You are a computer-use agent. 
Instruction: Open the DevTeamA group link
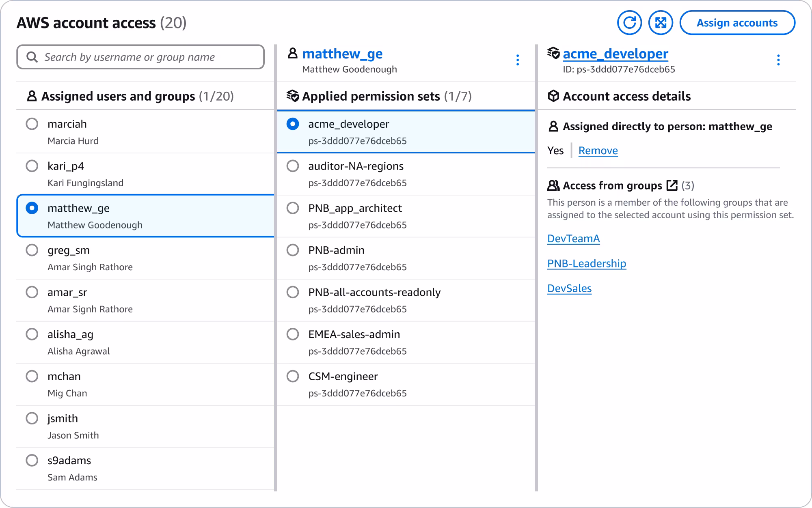tap(573, 239)
